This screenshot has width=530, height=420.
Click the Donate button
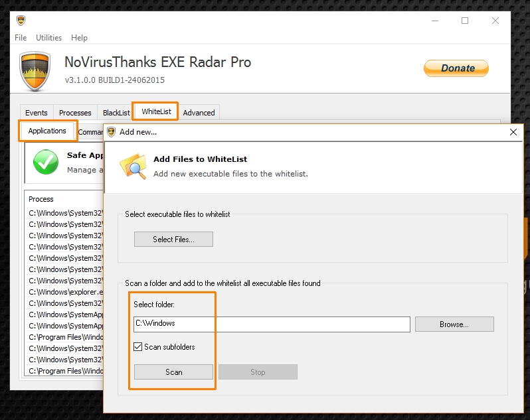pyautogui.click(x=456, y=68)
